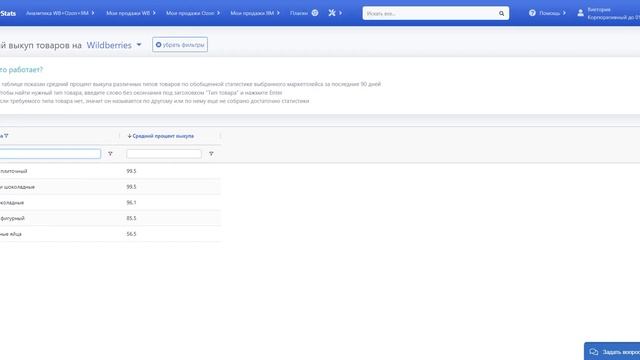
Task: Expand the Wildberries marketplace dropdown
Action: point(114,45)
